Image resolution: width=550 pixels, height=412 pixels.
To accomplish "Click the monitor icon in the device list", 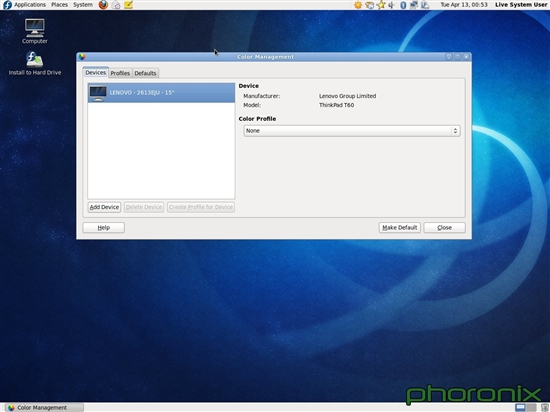I will (98, 93).
